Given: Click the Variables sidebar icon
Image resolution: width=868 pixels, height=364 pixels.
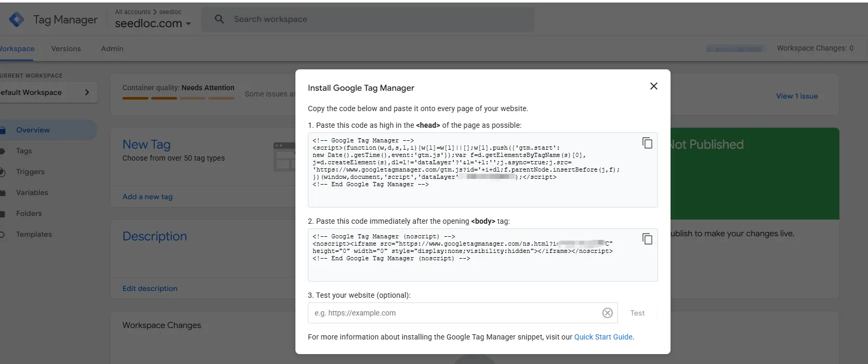Looking at the screenshot, I should pos(2,193).
